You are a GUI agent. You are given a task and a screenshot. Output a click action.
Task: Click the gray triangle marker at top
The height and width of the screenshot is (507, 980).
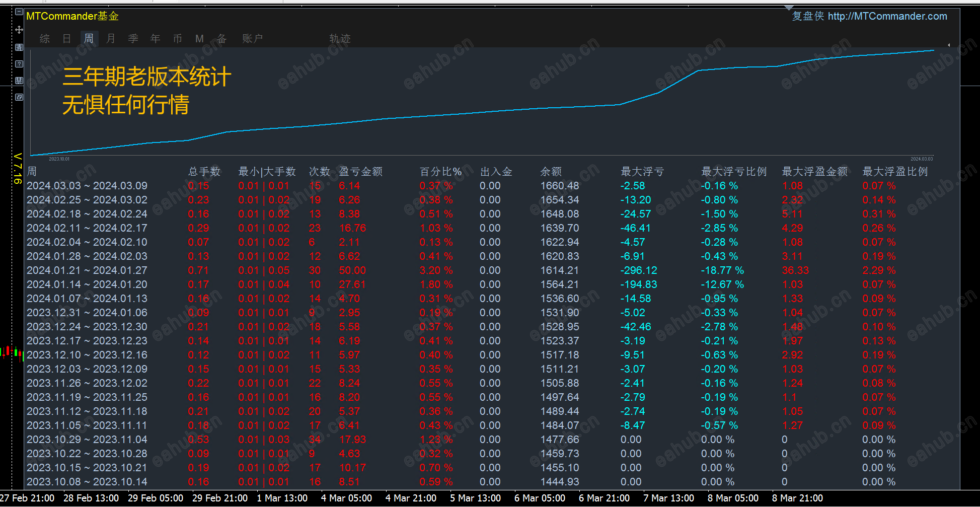pyautogui.click(x=789, y=8)
